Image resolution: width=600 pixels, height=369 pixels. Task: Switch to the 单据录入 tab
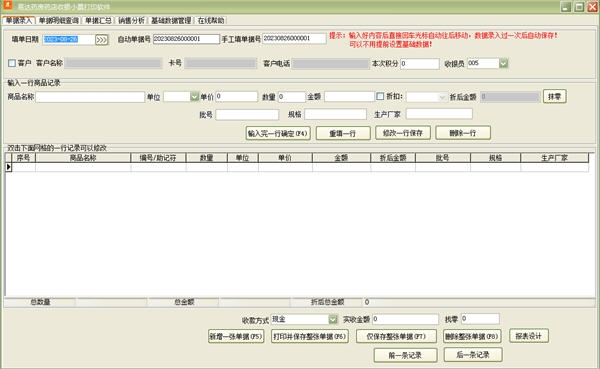[18, 20]
